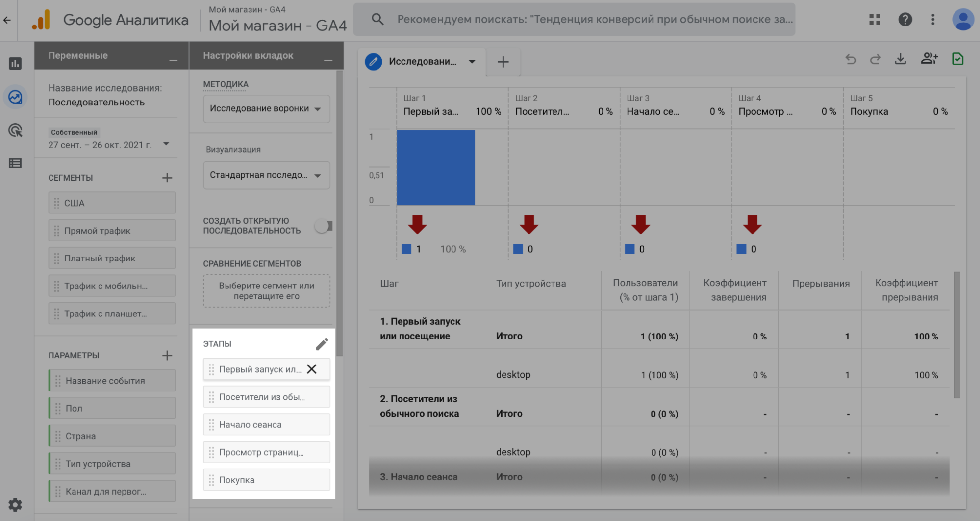This screenshot has width=980, height=521.
Task: Select the Канал для первого parameter
Action: [x=112, y=491]
